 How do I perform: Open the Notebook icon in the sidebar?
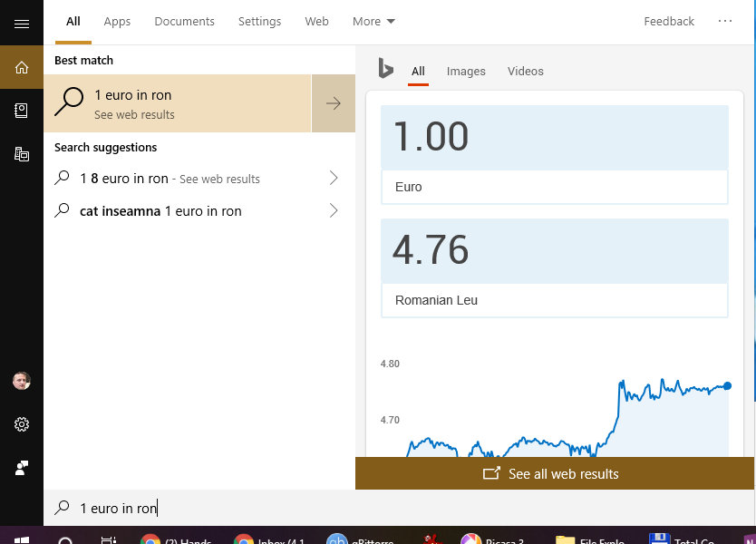click(x=21, y=111)
